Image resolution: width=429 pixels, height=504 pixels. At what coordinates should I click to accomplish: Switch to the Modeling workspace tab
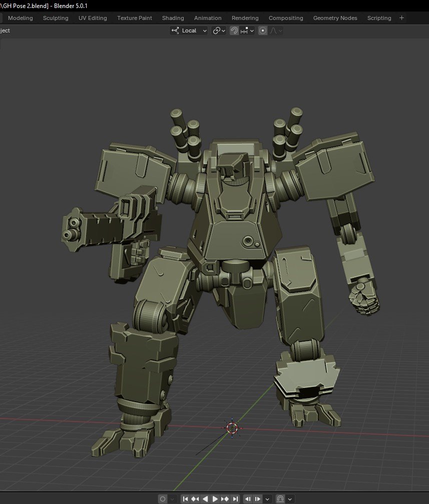(21, 18)
